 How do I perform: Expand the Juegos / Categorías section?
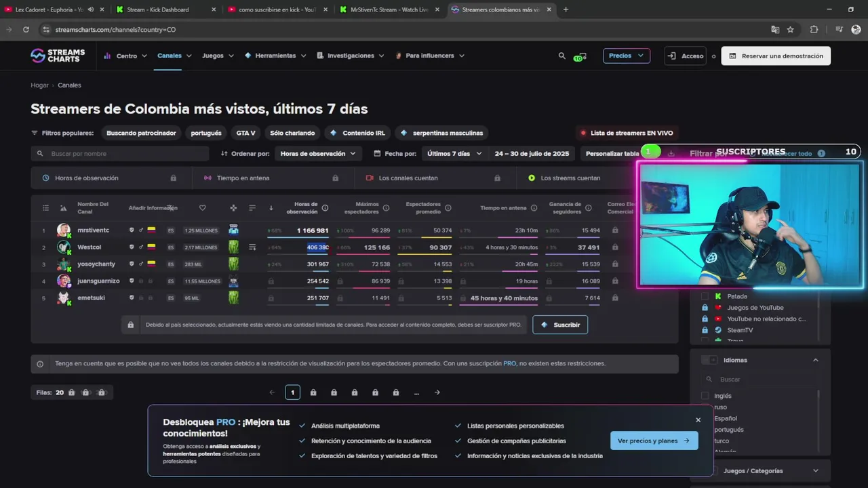pyautogui.click(x=816, y=471)
